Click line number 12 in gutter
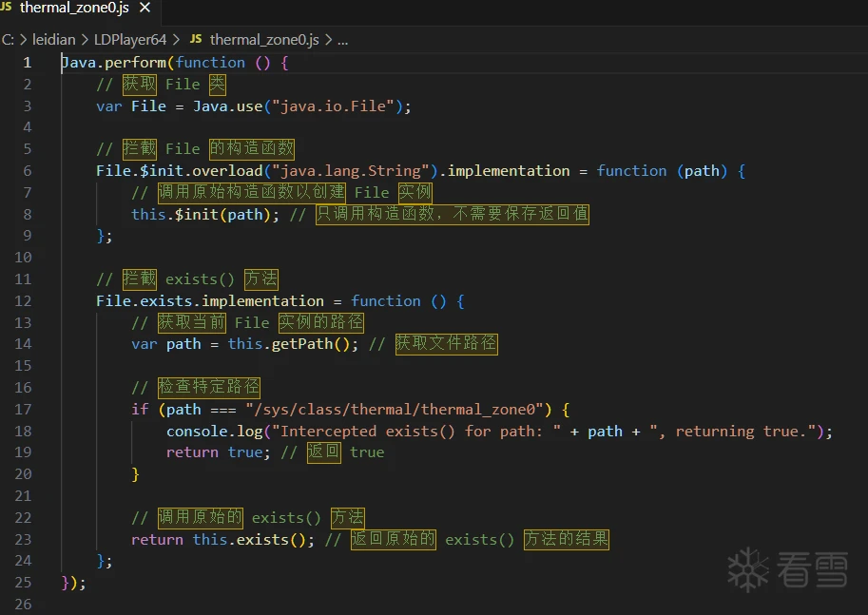 tap(23, 301)
